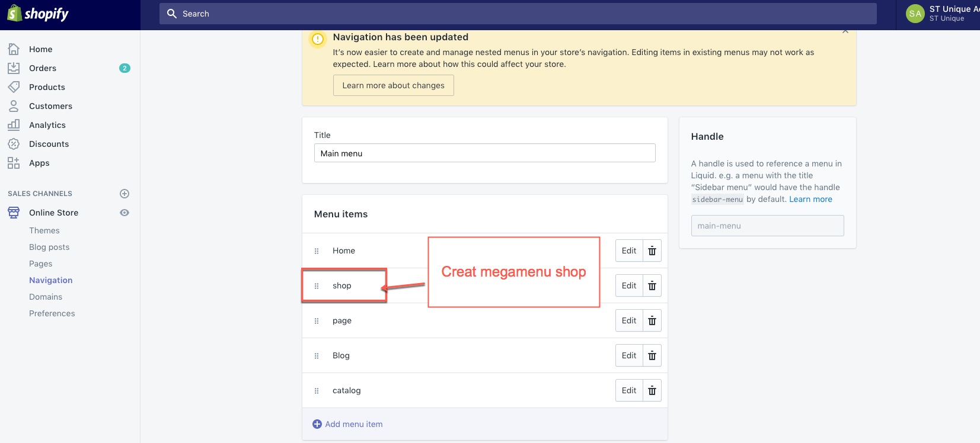
Task: Edit the Blog menu item
Action: coord(629,355)
